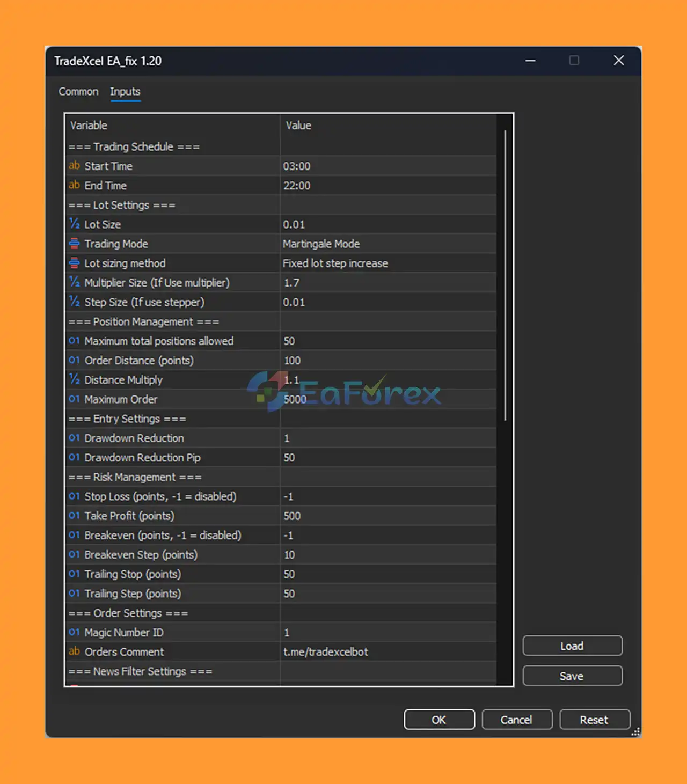Click the 'ab' icon next to End Time
Viewport: 687px width, 784px height.
tap(74, 185)
